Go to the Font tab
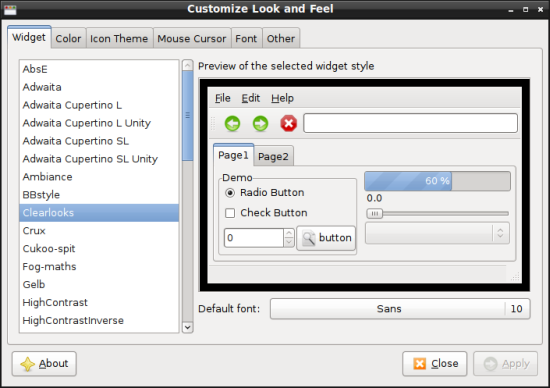This screenshot has height=388, width=550. click(246, 38)
